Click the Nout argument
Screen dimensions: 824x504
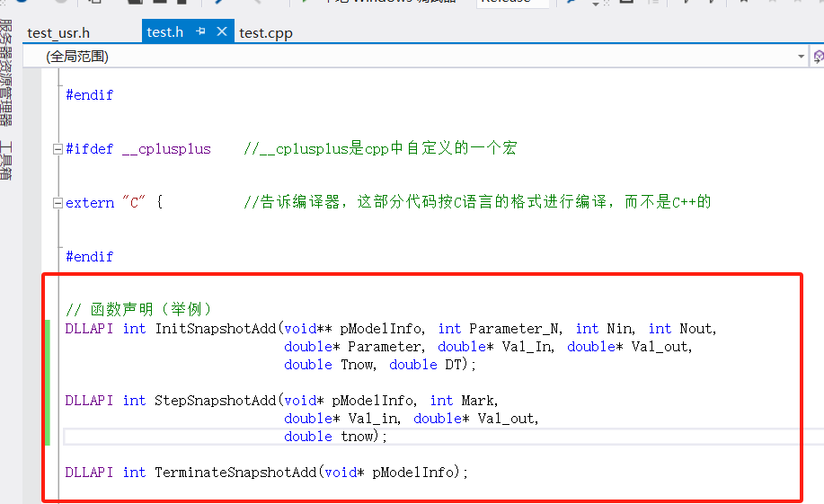(696, 329)
